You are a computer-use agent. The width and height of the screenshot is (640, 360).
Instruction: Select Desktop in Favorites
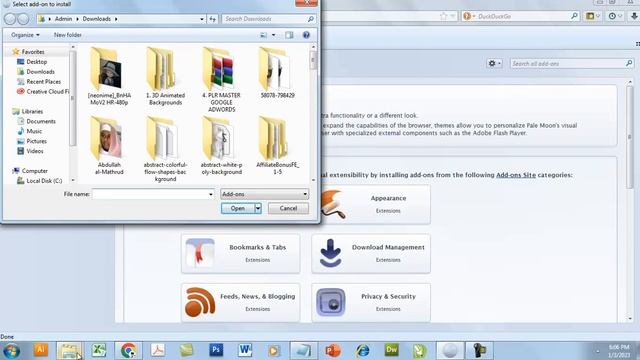36,62
